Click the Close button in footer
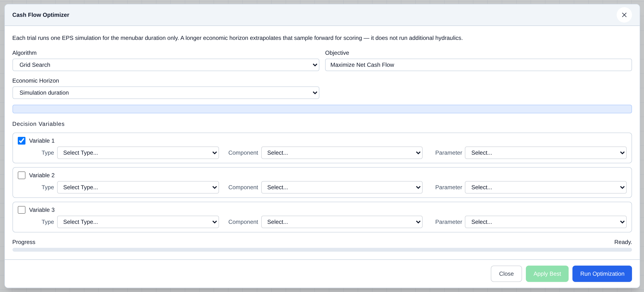The image size is (644, 292). pos(506,274)
